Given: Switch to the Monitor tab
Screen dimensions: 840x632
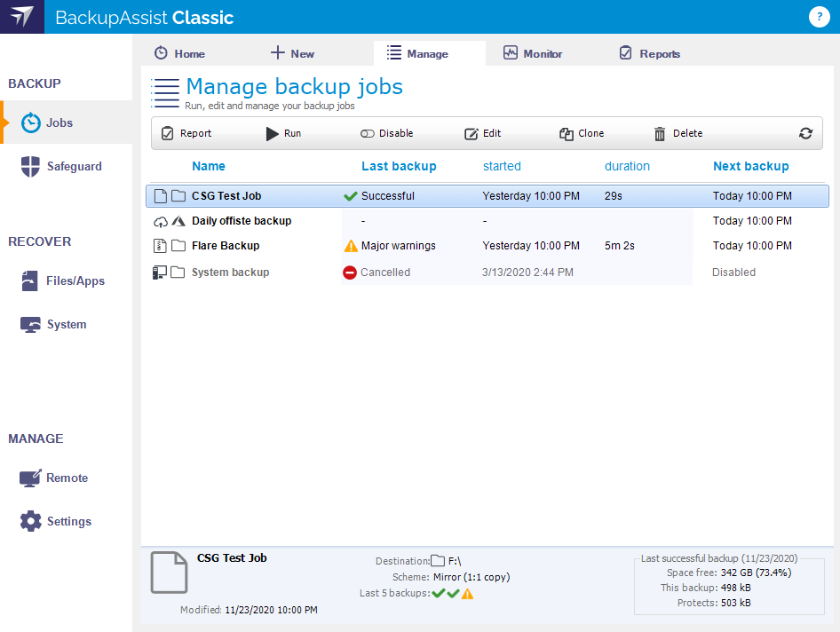Looking at the screenshot, I should [x=533, y=53].
